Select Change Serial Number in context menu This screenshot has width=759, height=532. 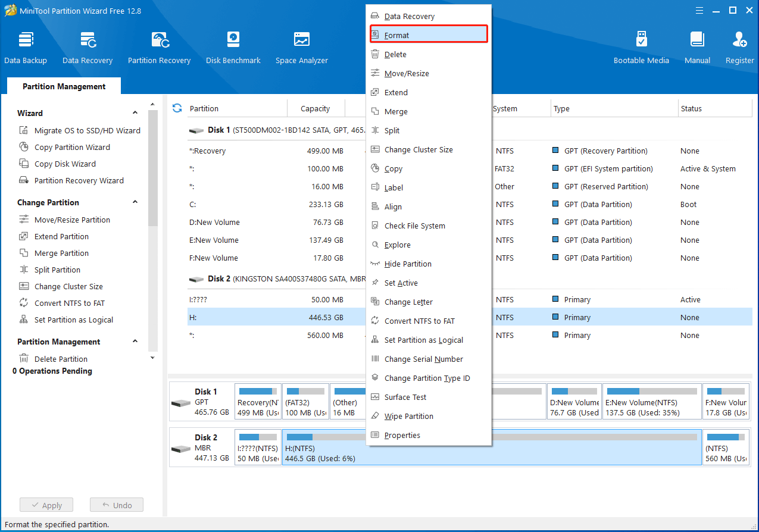tap(429, 359)
